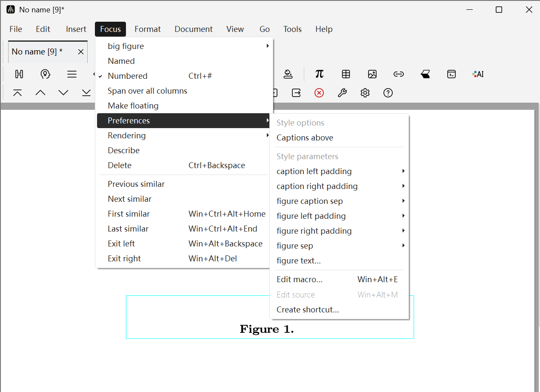The width and height of the screenshot is (540, 392).
Task: Expand the caption left padding submenu
Action: 314,172
